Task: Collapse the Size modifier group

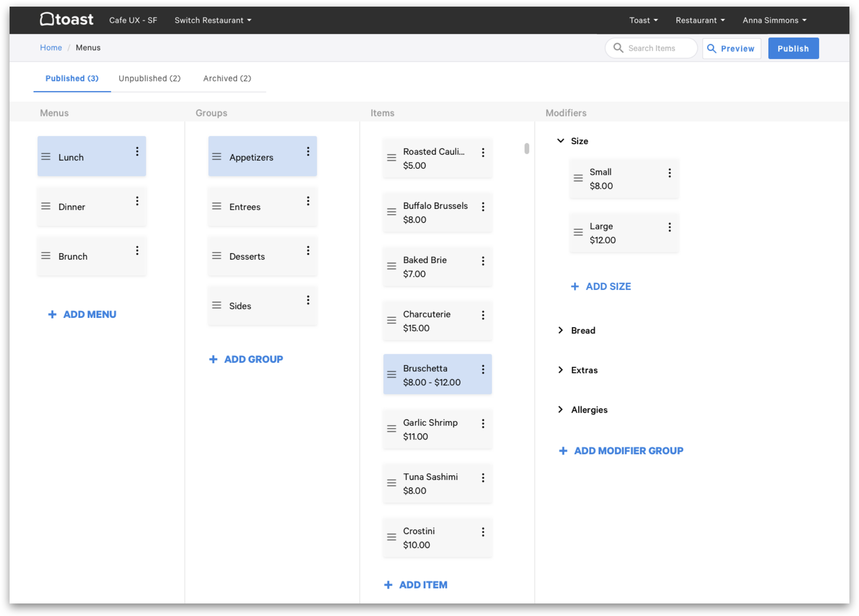Action: (561, 141)
